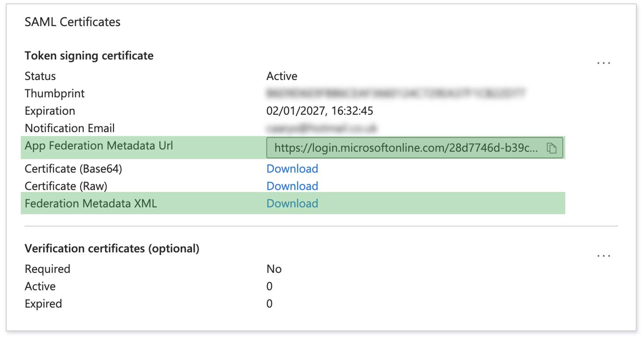Select the Token signing certificate heading
The width and height of the screenshot is (644, 341).
coord(89,56)
